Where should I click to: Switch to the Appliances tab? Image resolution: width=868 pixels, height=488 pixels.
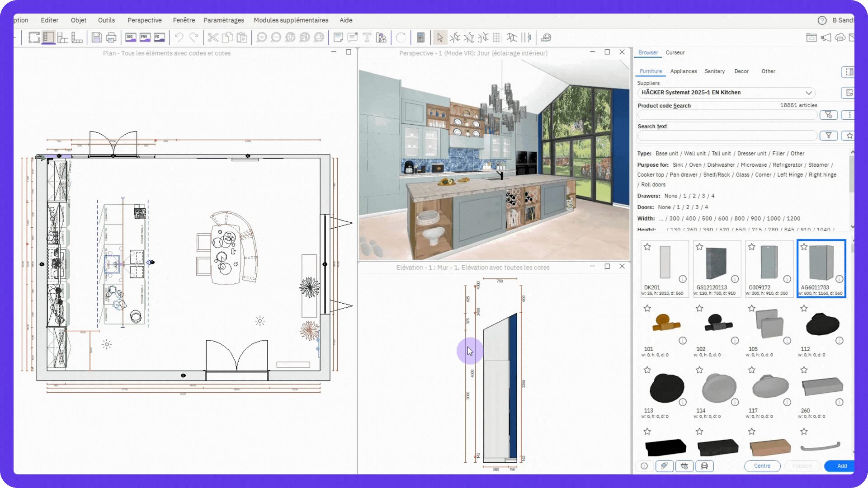(683, 71)
